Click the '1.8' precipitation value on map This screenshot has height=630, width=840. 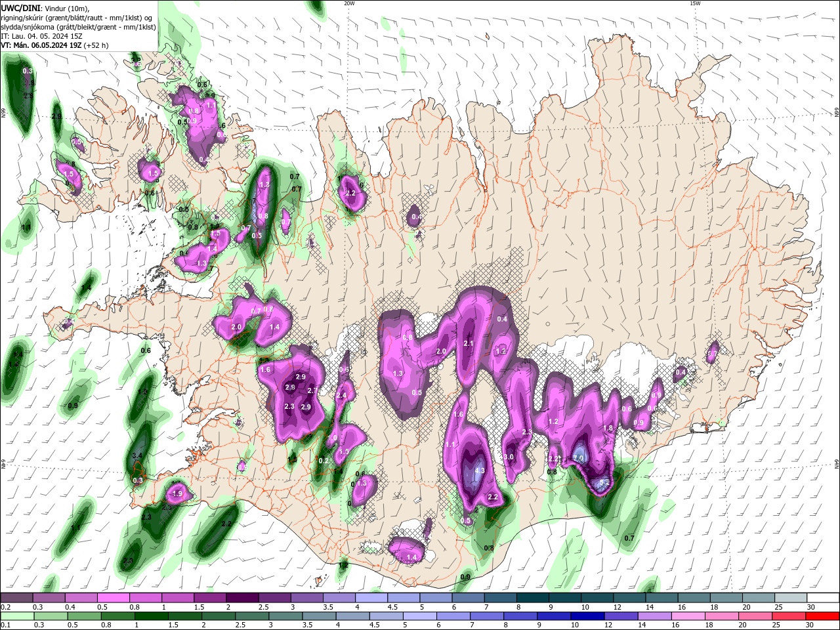[608, 428]
